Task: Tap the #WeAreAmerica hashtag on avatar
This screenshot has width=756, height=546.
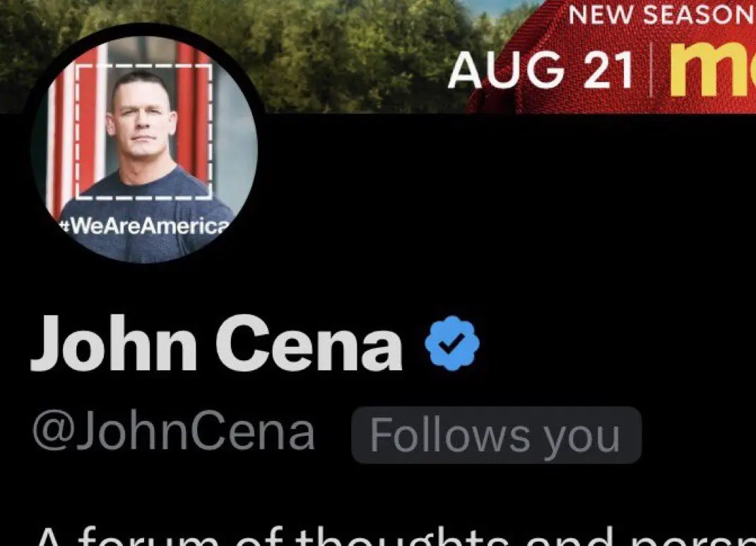Action: [x=145, y=226]
